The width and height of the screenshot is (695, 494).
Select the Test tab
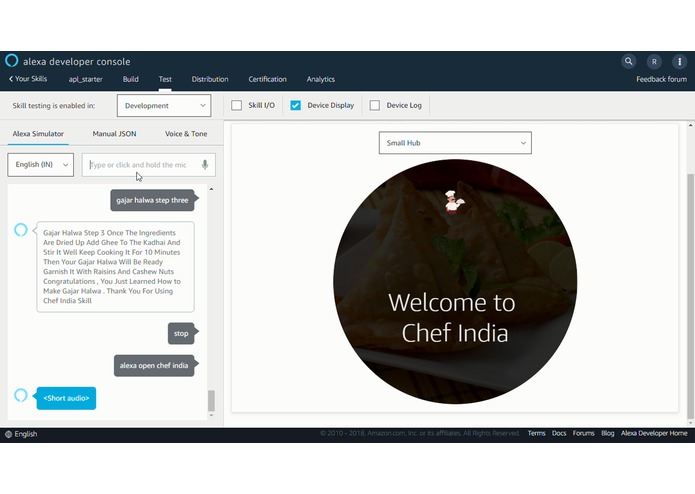pos(165,79)
